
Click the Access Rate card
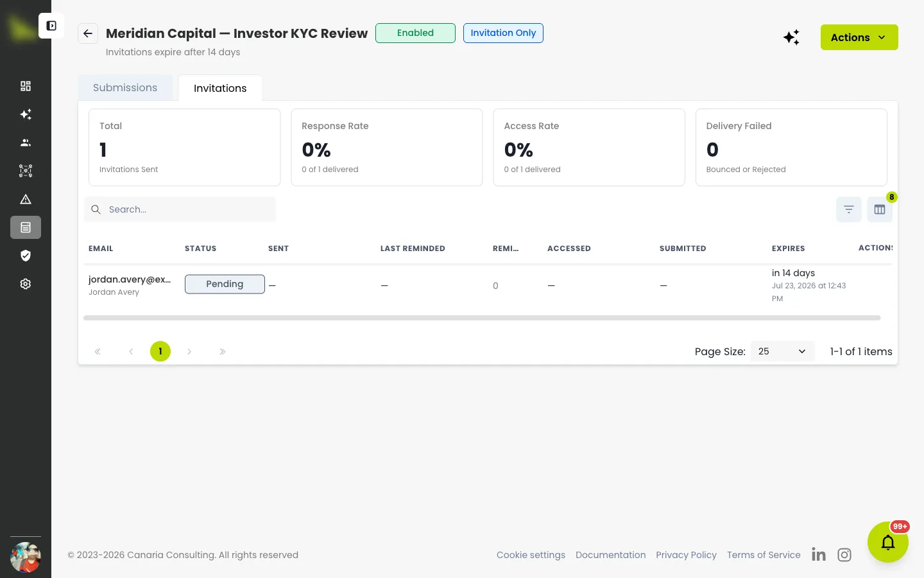[x=589, y=147]
